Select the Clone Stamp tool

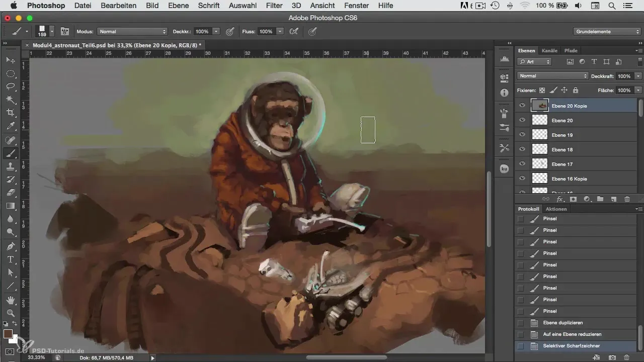pos(11,166)
